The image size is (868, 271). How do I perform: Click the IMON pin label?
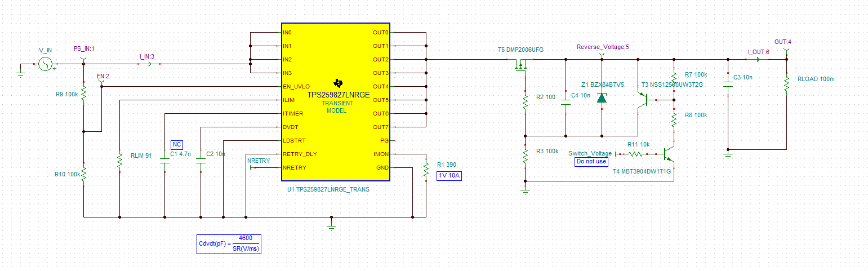click(381, 154)
